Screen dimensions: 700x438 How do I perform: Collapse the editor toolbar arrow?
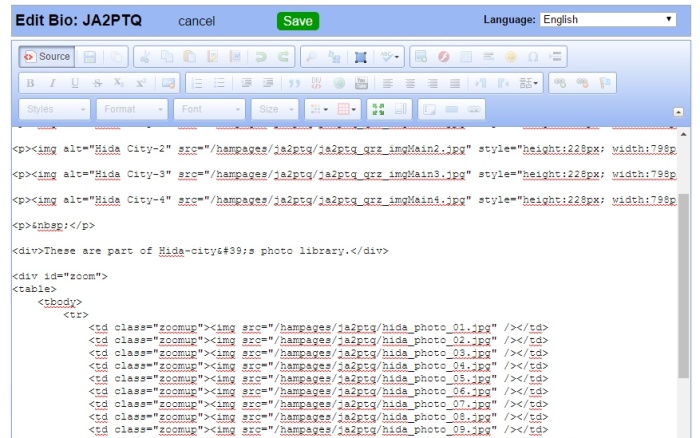coord(678,112)
